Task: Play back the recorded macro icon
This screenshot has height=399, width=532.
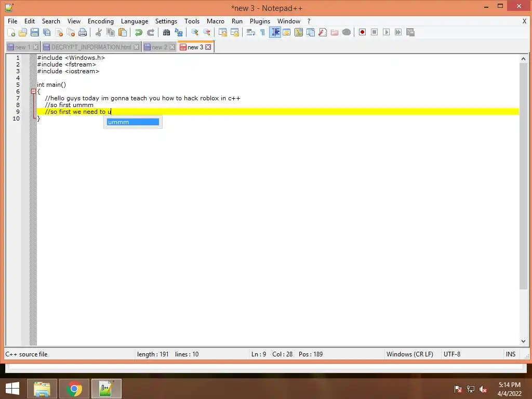Action: click(386, 32)
